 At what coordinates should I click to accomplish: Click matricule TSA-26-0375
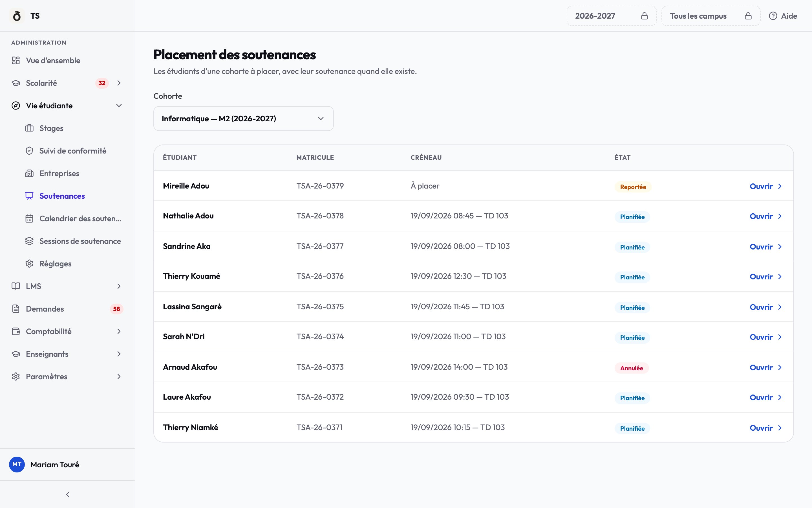[x=320, y=306]
